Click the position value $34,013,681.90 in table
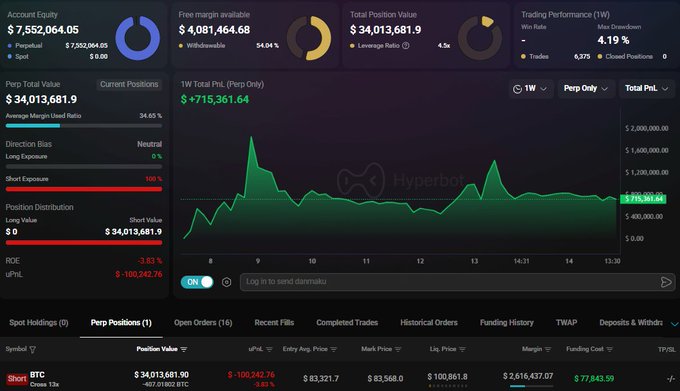The height and width of the screenshot is (391, 680). [161, 375]
